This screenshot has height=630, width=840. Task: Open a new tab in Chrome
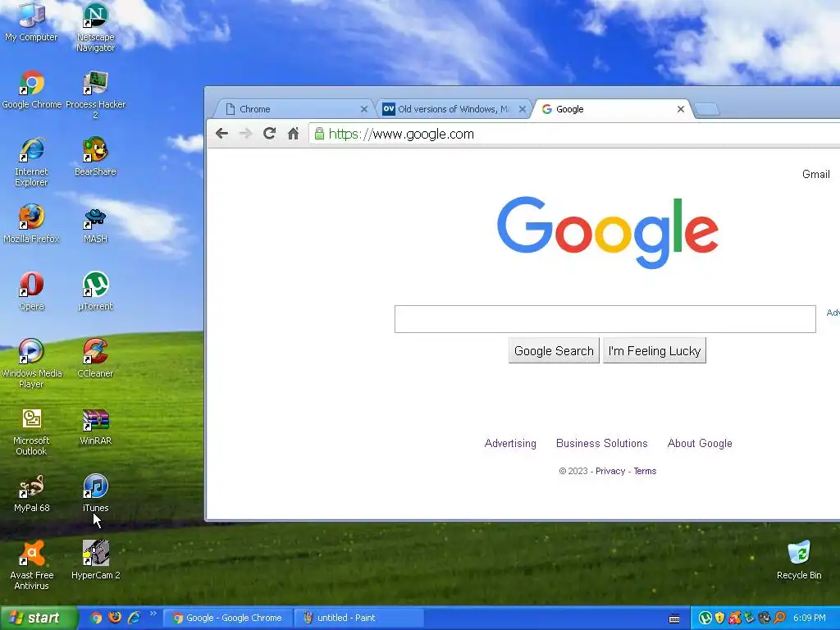(707, 110)
